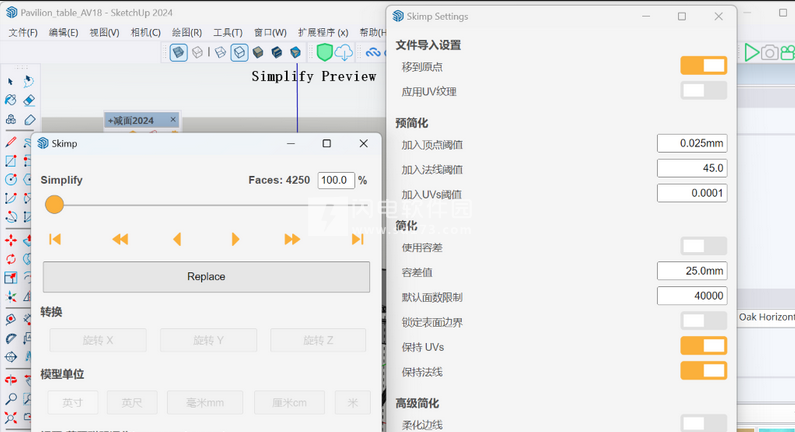The width and height of the screenshot is (795, 432).
Task: Open the 工具(T) menu
Action: coord(228,32)
